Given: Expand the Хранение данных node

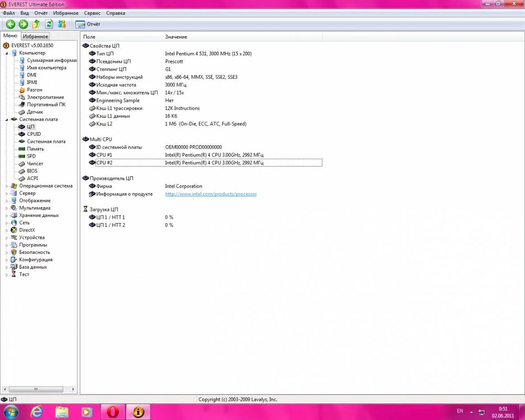Looking at the screenshot, I should (6, 216).
